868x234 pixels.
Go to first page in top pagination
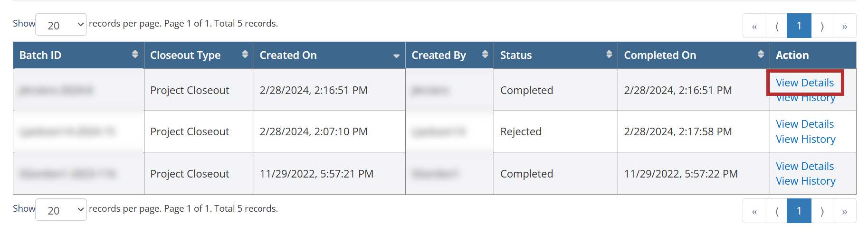click(754, 26)
